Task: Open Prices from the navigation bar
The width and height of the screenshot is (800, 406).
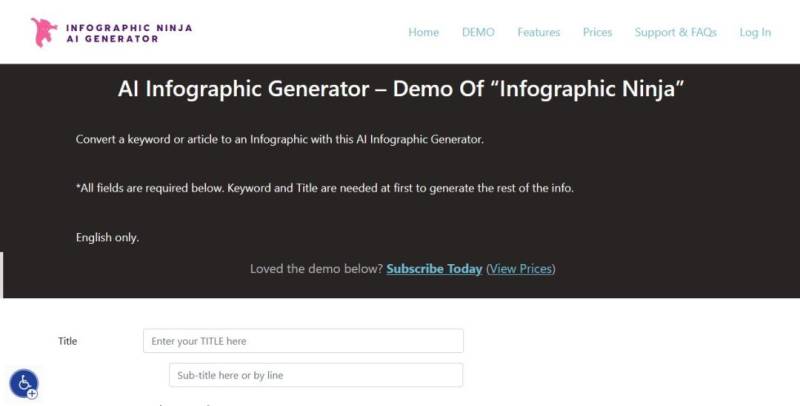Action: [597, 32]
